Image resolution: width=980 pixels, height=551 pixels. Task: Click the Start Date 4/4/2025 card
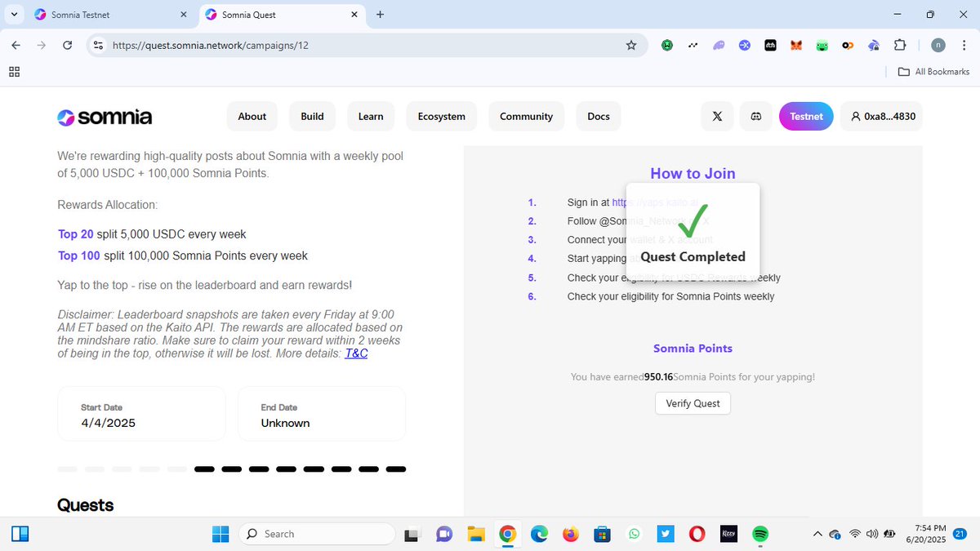pos(141,414)
